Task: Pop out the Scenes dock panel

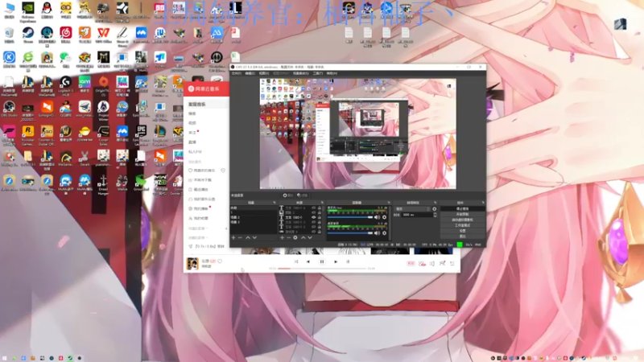Action: (x=275, y=203)
